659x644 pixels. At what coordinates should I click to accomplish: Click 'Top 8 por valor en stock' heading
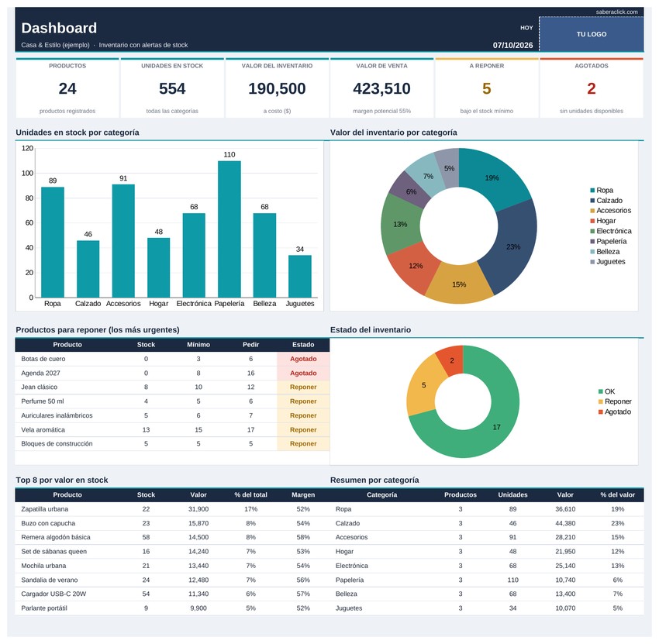tap(62, 480)
